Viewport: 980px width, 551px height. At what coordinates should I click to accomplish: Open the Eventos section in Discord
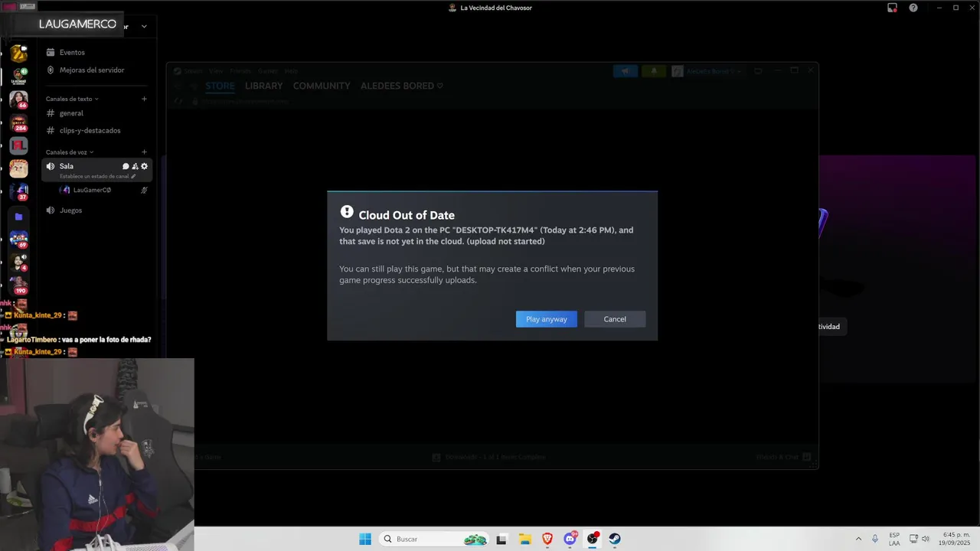(x=72, y=52)
